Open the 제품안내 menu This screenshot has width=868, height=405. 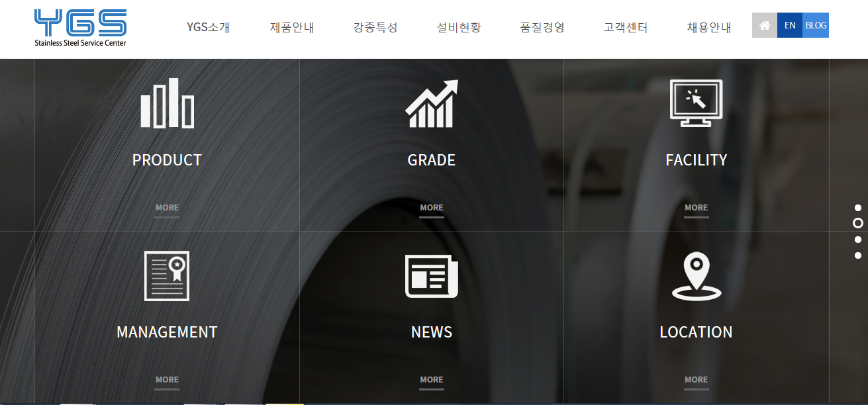point(292,27)
